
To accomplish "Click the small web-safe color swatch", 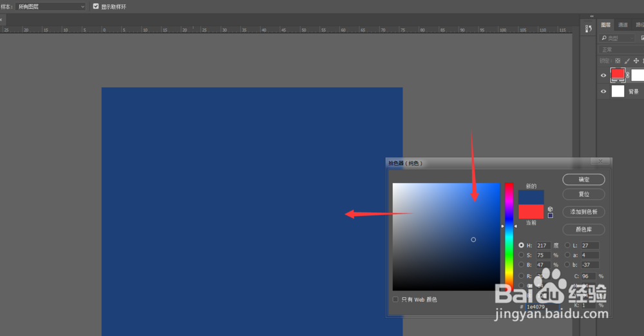I will 551,215.
